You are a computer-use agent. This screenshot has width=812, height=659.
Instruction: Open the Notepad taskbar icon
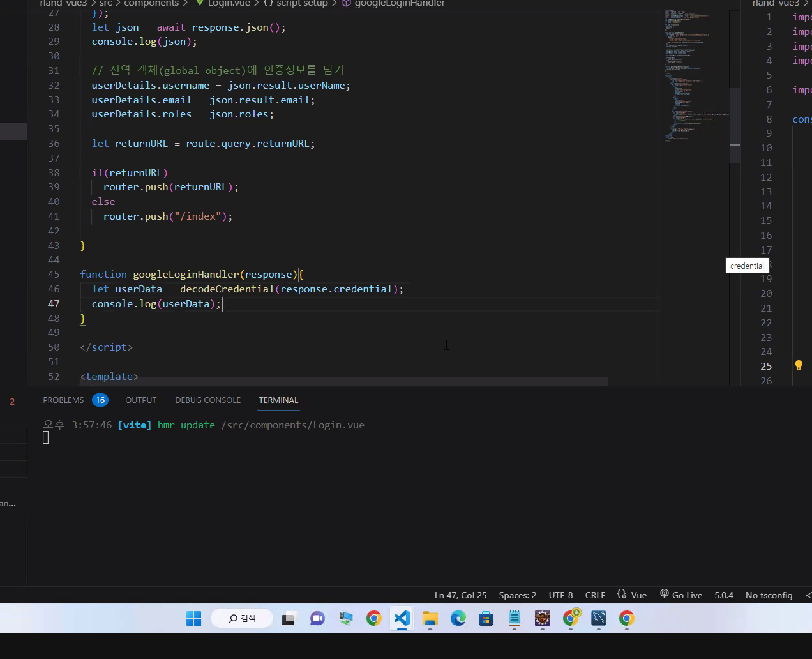point(514,618)
